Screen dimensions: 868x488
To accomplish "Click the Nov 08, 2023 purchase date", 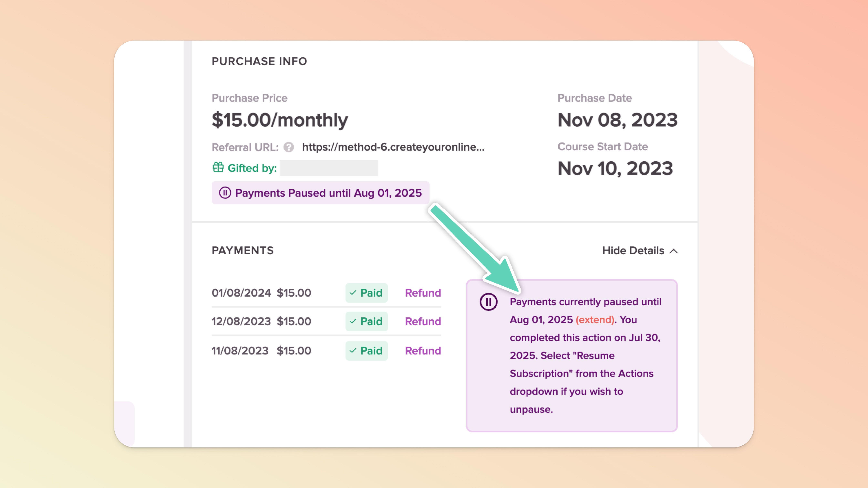I will click(x=617, y=120).
